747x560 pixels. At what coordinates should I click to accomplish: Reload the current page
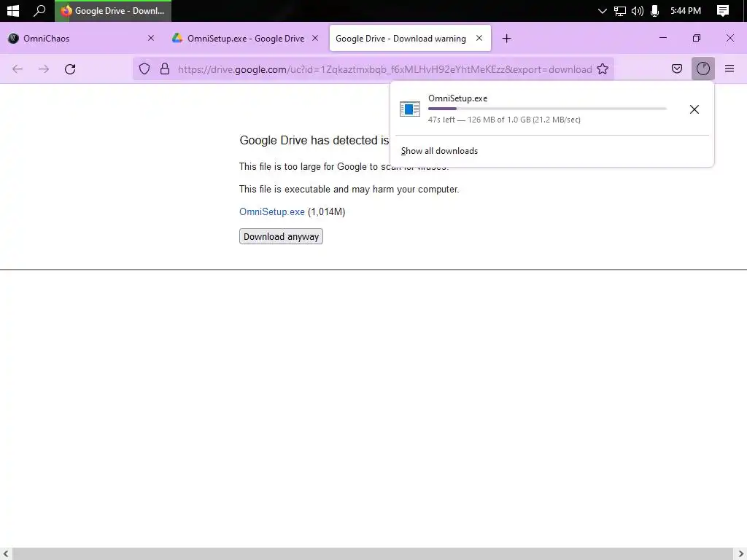70,69
